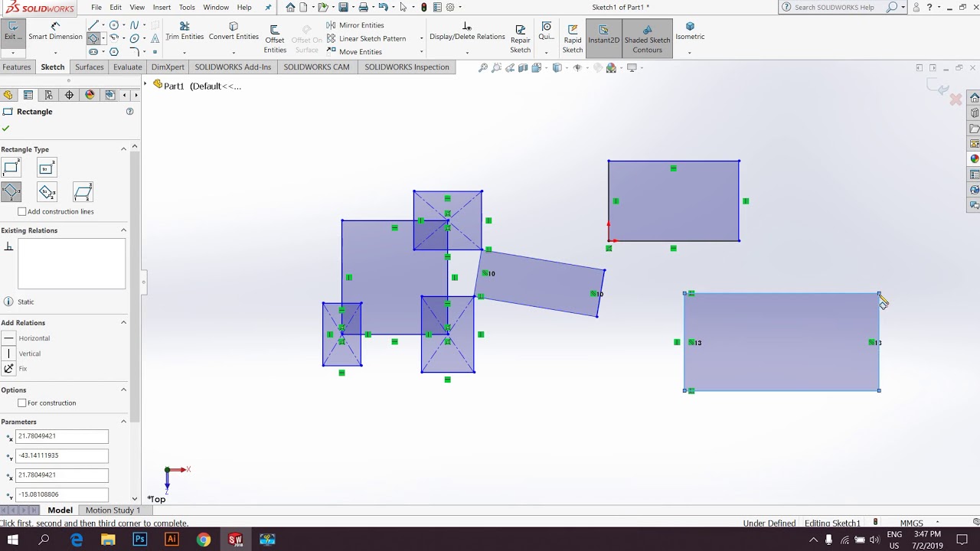Click Convert Entities tool
The image size is (980, 551).
[234, 31]
